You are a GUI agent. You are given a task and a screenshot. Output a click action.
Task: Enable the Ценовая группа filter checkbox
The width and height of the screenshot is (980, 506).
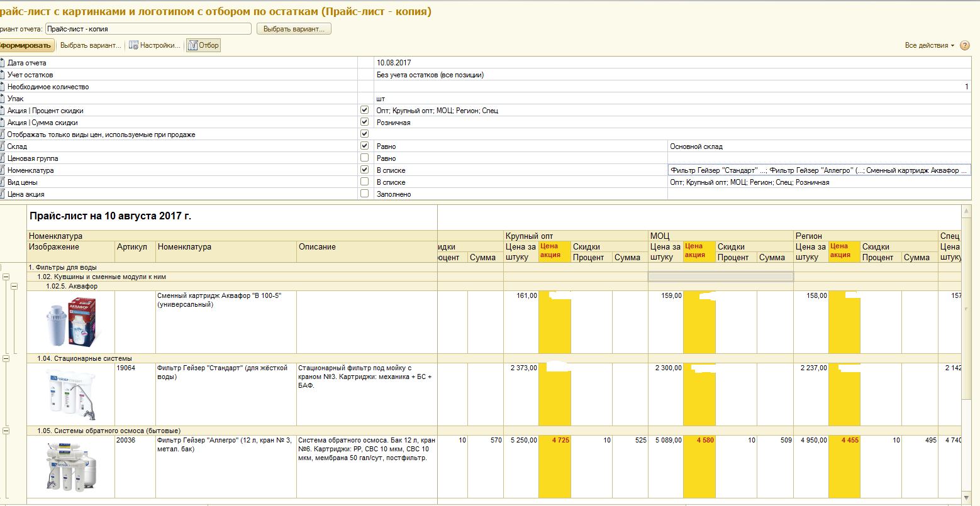click(364, 158)
